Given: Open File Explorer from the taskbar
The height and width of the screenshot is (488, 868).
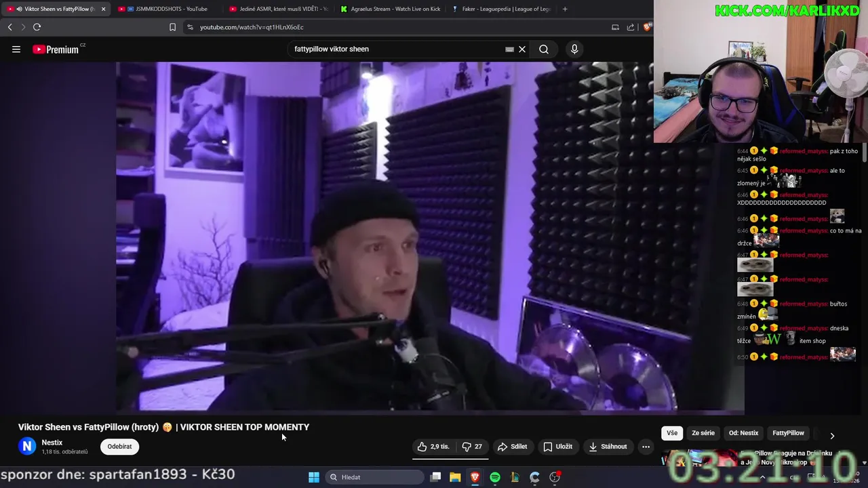Looking at the screenshot, I should [455, 477].
